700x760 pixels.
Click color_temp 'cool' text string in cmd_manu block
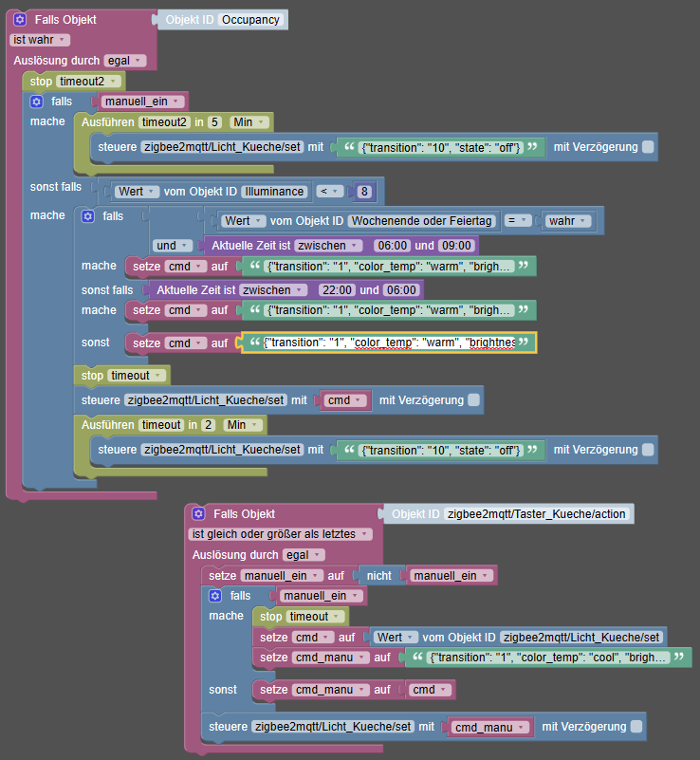548,658
